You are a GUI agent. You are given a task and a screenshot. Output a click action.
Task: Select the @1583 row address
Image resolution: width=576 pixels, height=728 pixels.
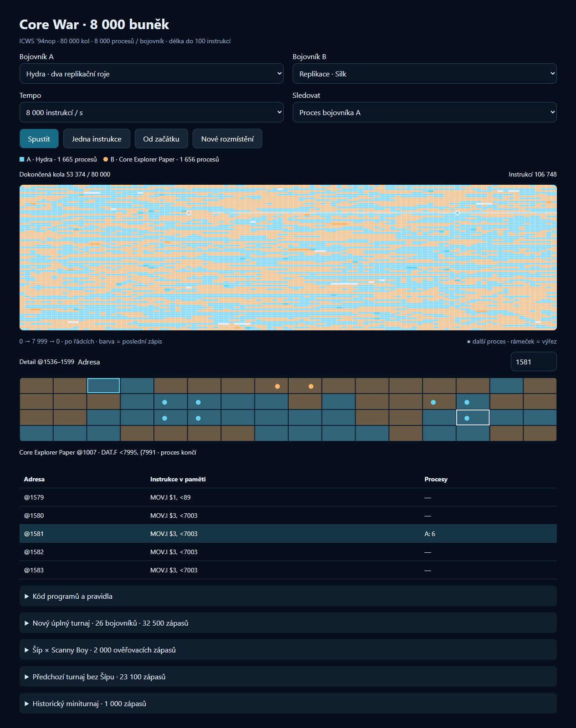tap(34, 570)
